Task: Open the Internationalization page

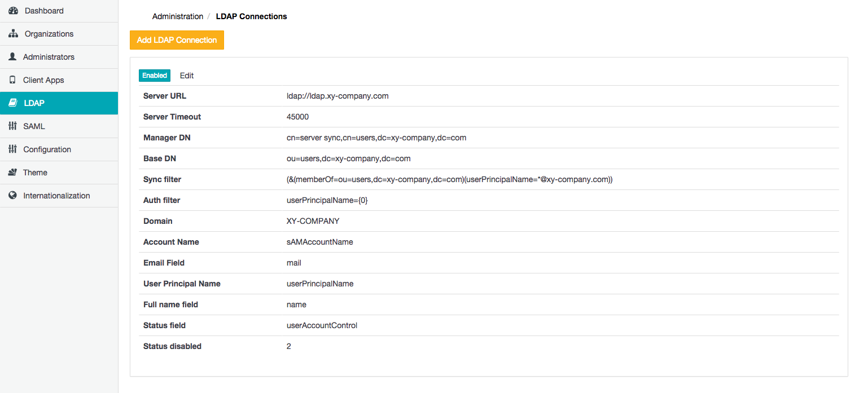Action: click(x=56, y=196)
